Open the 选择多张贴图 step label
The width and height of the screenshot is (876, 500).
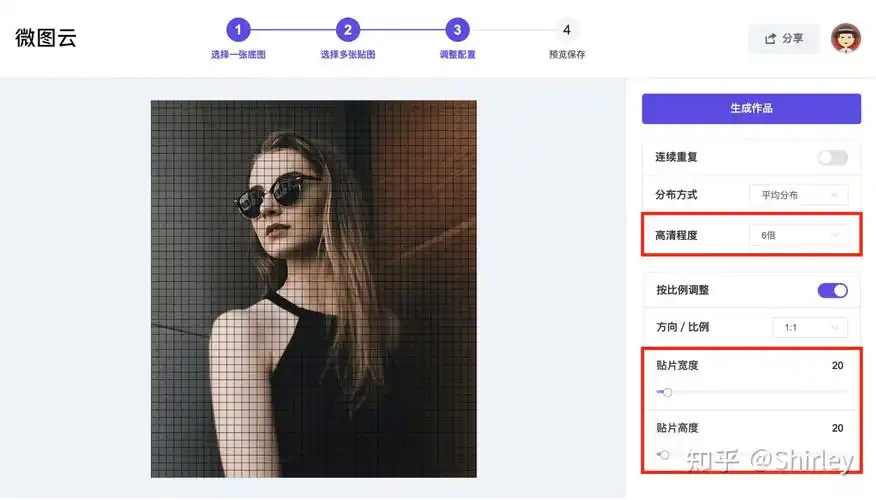click(347, 54)
